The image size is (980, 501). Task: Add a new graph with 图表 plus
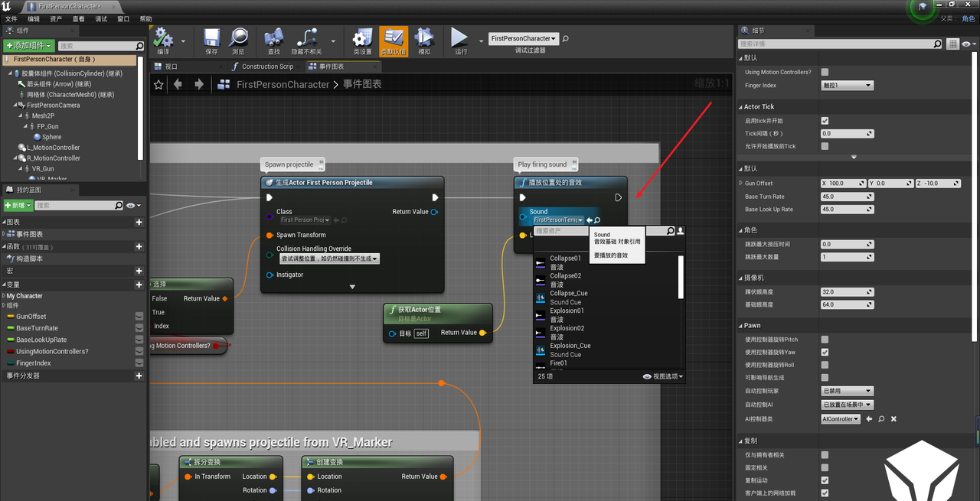139,222
